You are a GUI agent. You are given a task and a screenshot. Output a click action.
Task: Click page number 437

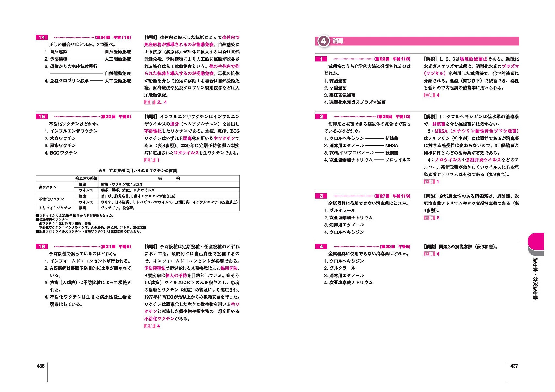point(514,366)
